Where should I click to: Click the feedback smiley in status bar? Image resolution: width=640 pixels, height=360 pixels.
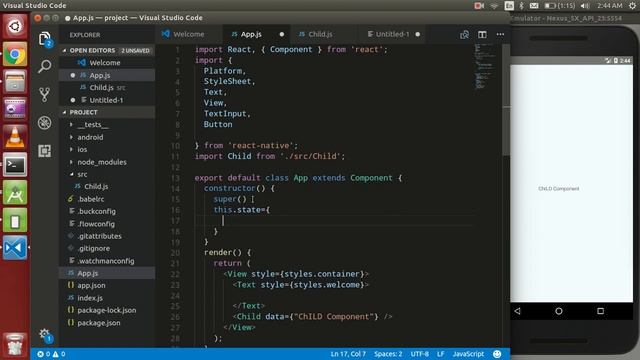click(497, 354)
